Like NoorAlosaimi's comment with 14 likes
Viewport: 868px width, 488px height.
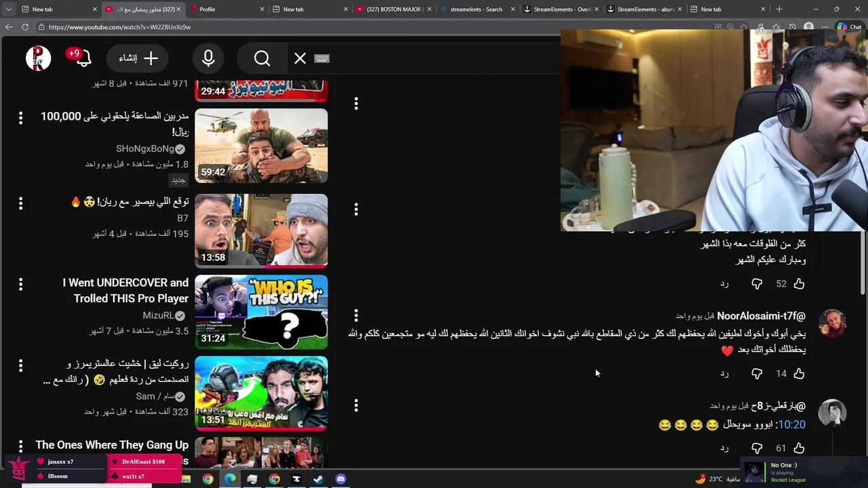799,373
